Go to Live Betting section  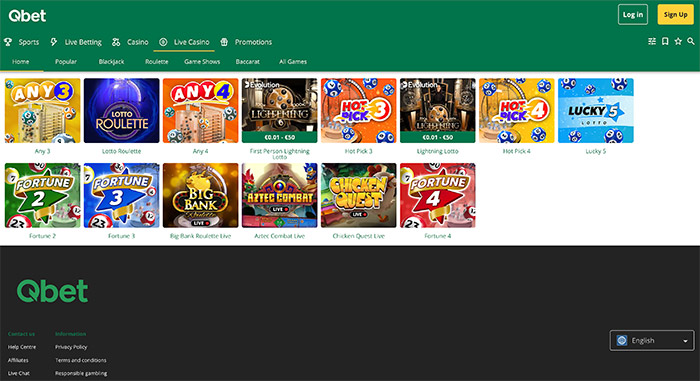(83, 42)
